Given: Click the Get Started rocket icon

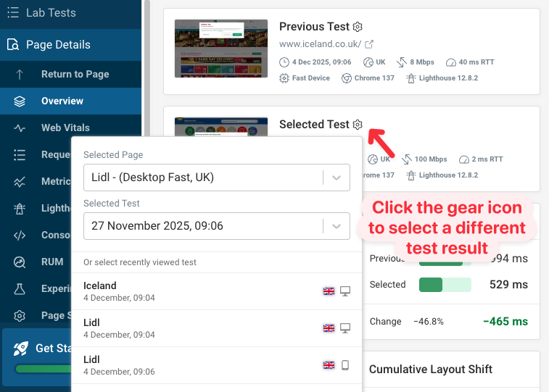Looking at the screenshot, I should pyautogui.click(x=20, y=349).
